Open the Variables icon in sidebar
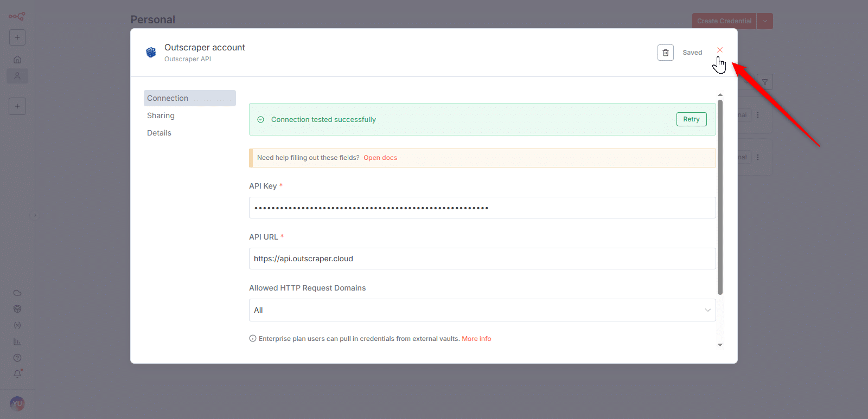868x419 pixels. point(17,325)
